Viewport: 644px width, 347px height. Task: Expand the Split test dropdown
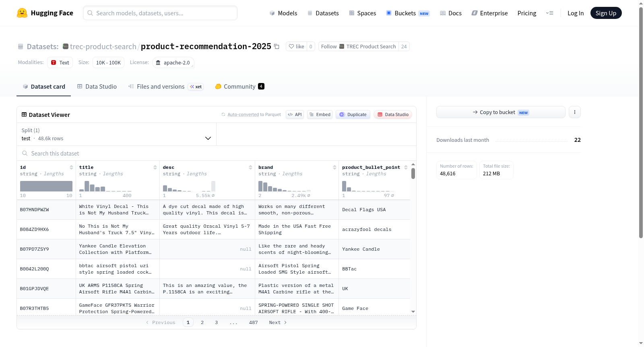point(117,134)
